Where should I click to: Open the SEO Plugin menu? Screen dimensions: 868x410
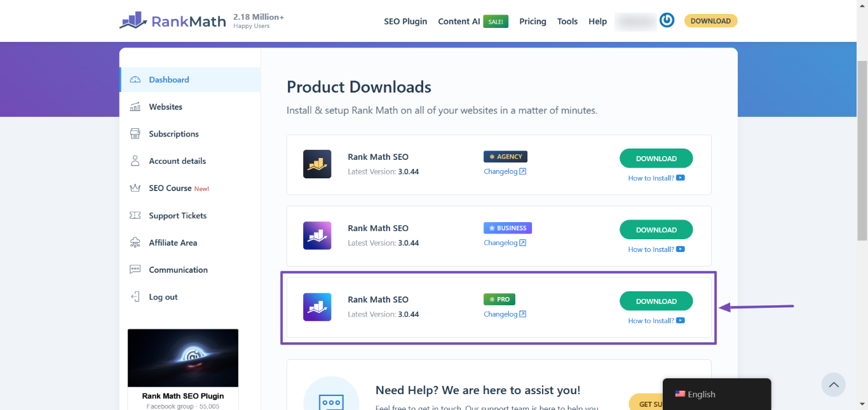point(405,22)
